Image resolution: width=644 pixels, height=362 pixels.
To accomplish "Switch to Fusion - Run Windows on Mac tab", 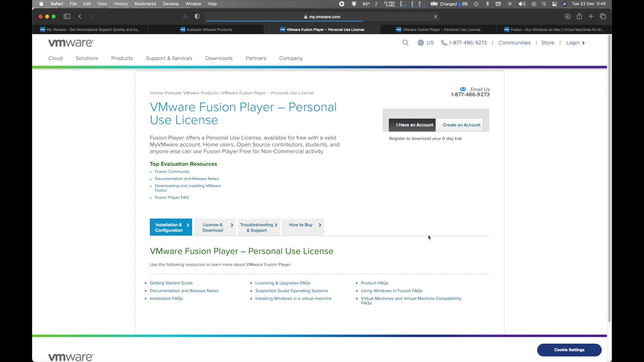I will (x=553, y=30).
